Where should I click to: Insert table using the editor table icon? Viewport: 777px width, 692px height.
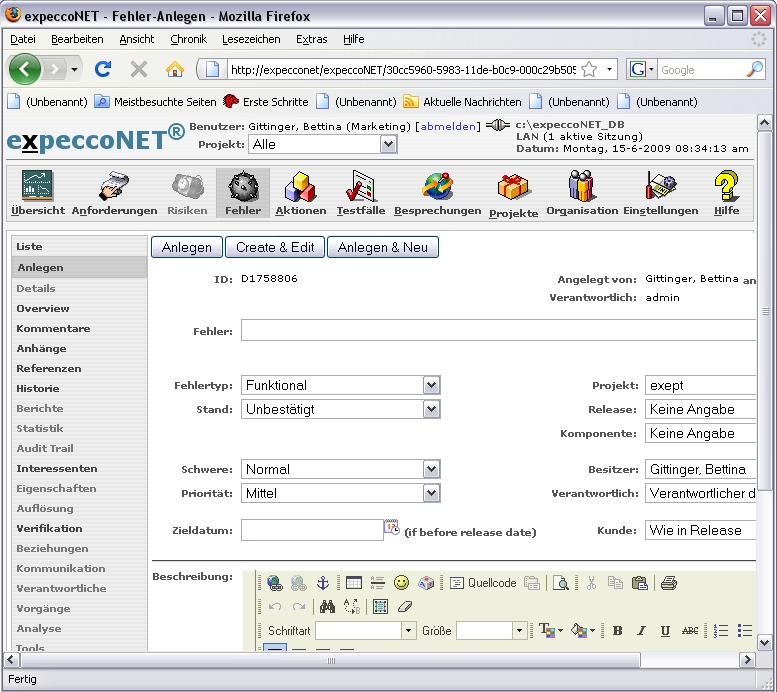coord(354,583)
